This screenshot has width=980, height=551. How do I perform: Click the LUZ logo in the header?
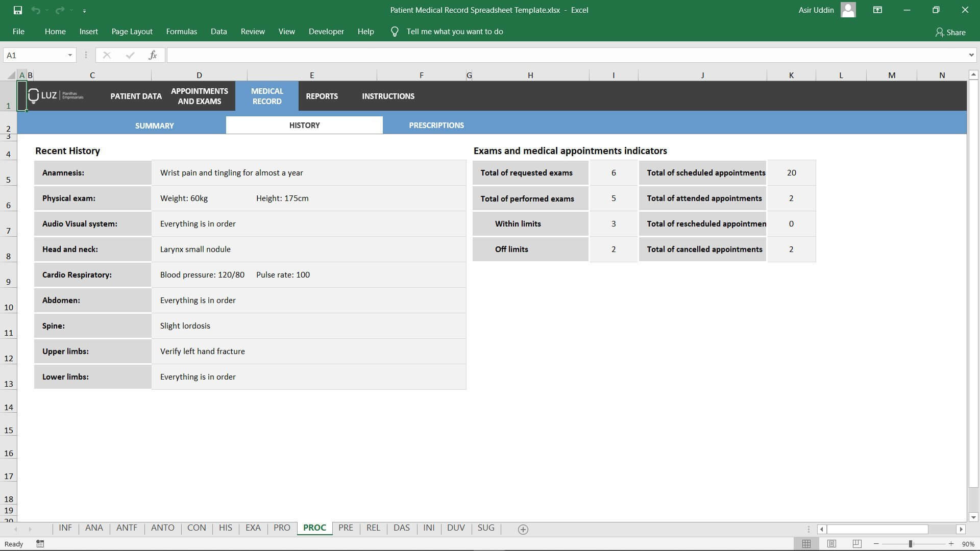point(56,95)
